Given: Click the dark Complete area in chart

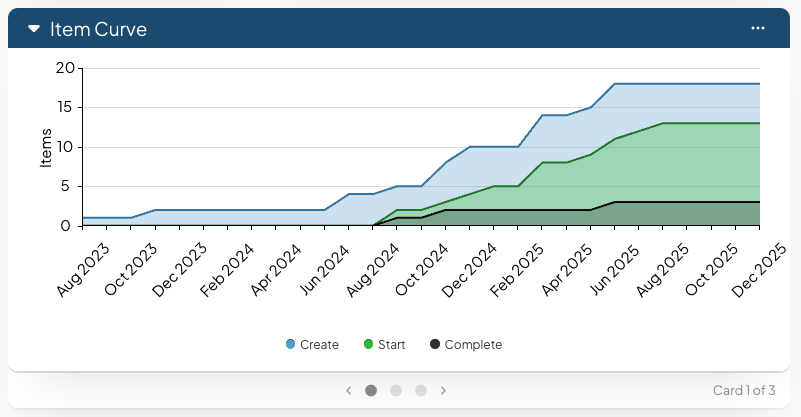Looking at the screenshot, I should 680,214.
